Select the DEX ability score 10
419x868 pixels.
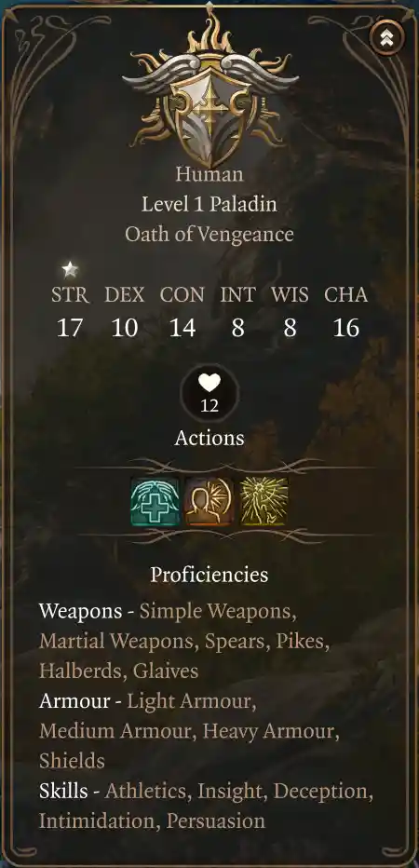click(125, 328)
